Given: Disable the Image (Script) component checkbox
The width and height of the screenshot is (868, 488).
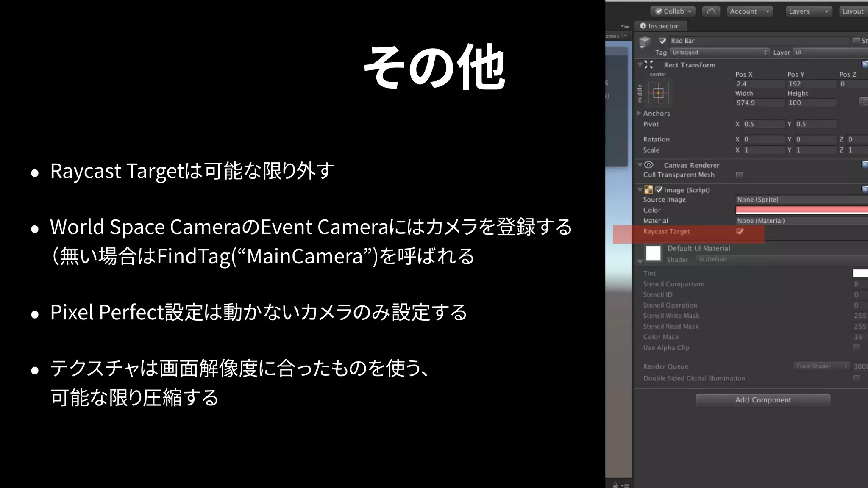Looking at the screenshot, I should 659,190.
